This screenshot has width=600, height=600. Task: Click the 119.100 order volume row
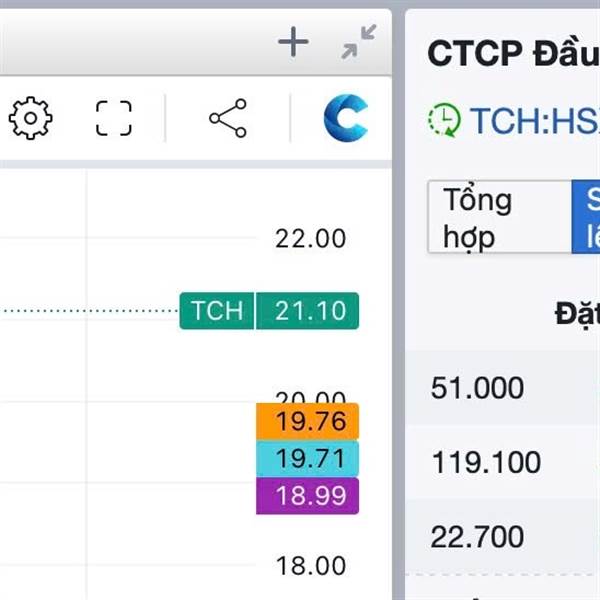coord(502,462)
